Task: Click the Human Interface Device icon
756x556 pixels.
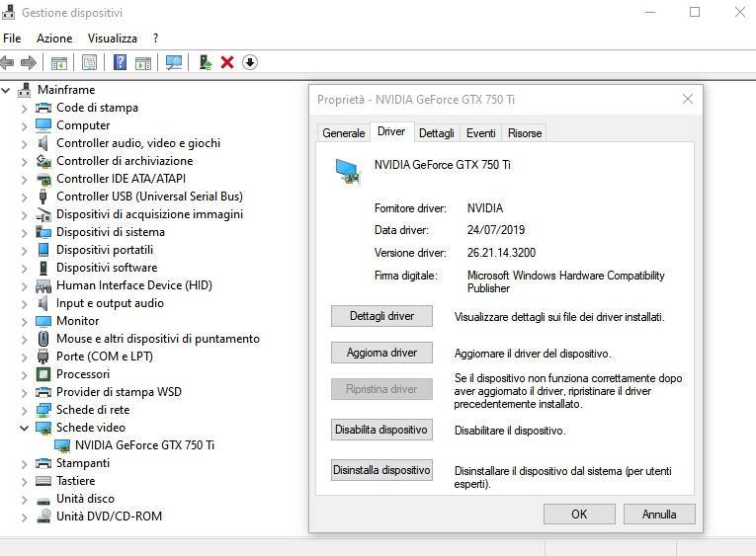Action: pyautogui.click(x=43, y=285)
